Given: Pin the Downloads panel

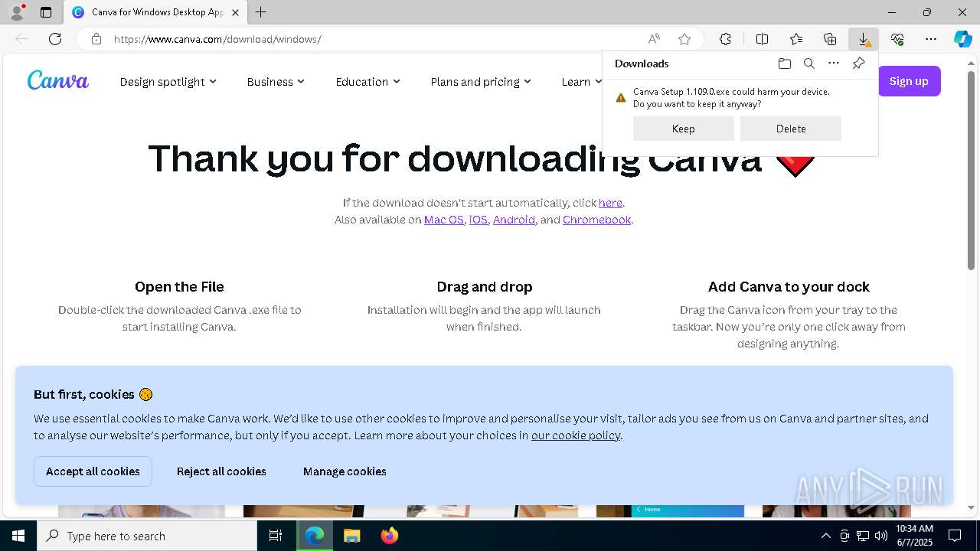Looking at the screenshot, I should [859, 64].
